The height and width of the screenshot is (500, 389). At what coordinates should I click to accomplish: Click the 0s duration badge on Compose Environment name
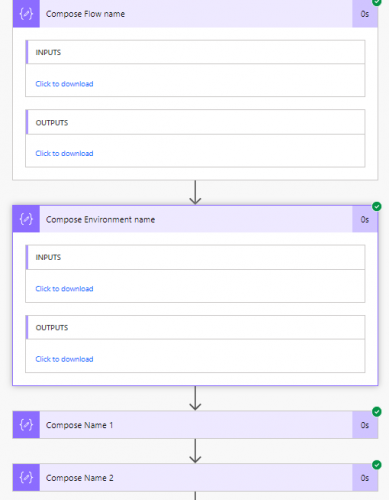[365, 219]
